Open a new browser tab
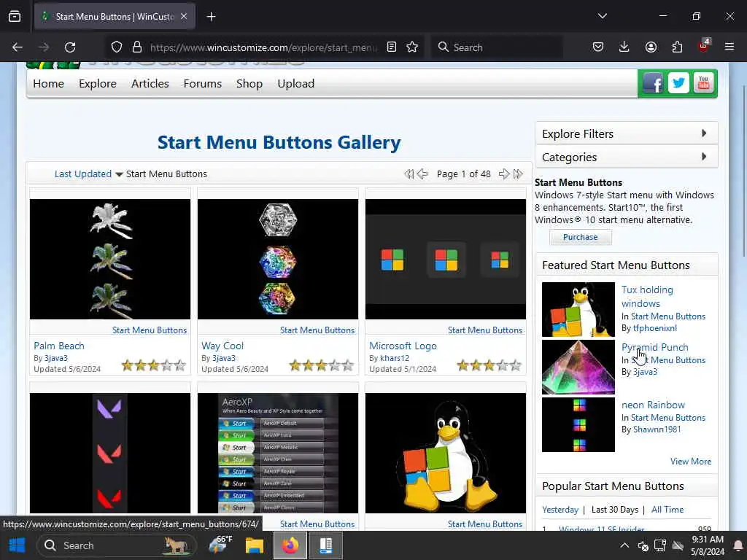 (211, 17)
